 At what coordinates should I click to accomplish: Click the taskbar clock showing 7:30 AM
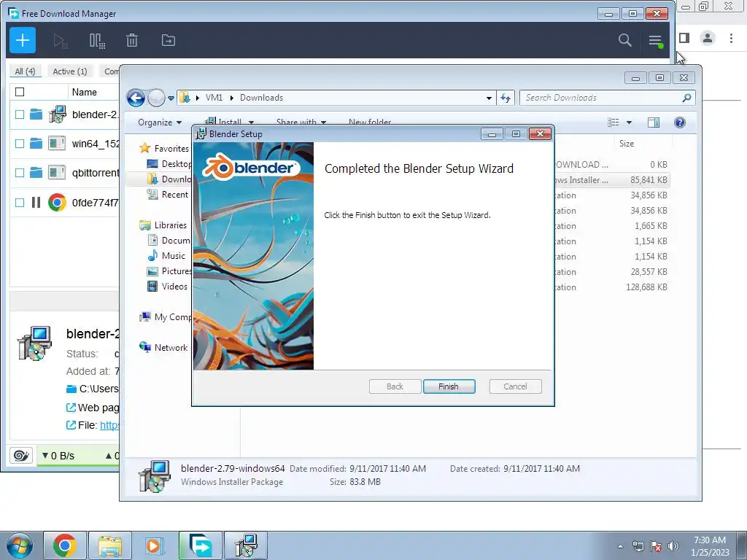coord(710,546)
